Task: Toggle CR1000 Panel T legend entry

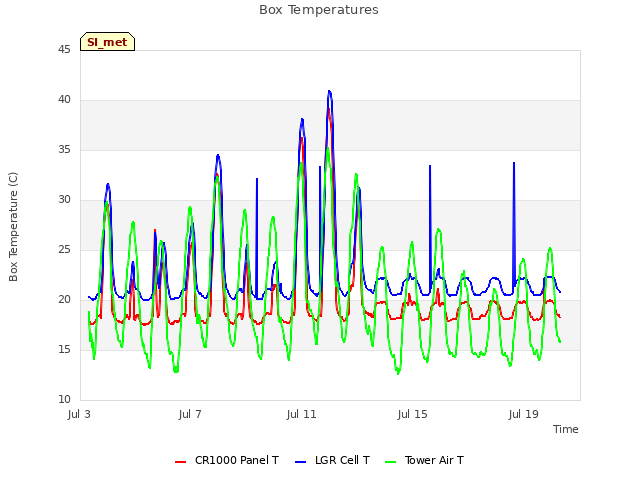Action: click(x=227, y=460)
